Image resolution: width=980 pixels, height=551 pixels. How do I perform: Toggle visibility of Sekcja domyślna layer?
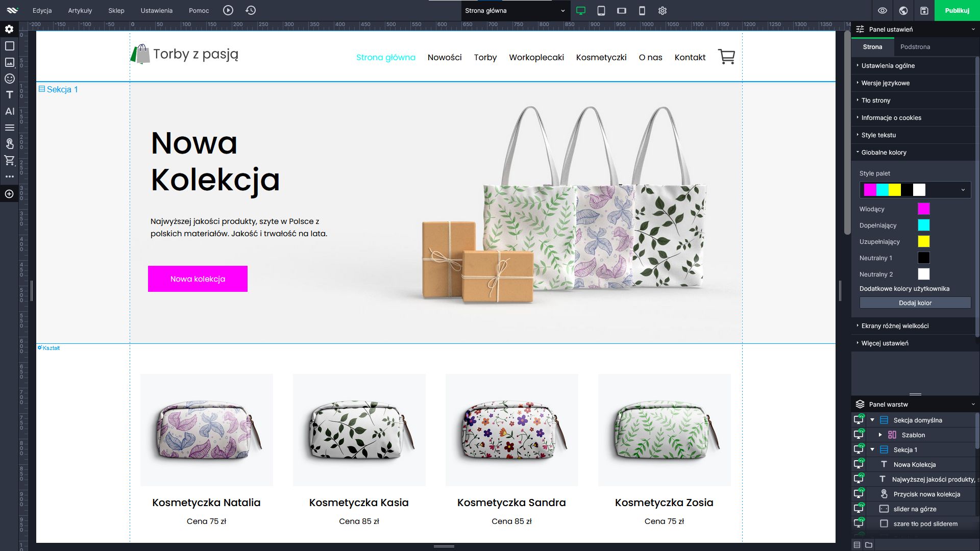[859, 420]
